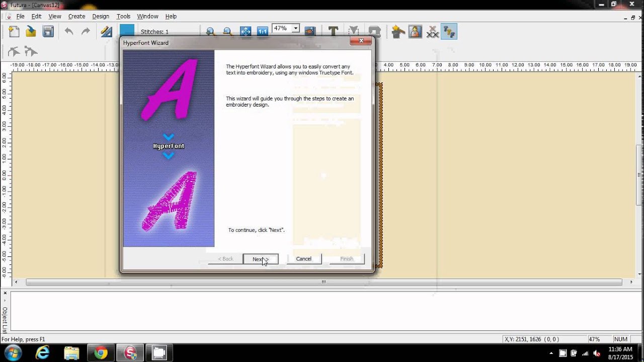Click the HyperFont letters icon
The width and height of the screenshot is (644, 362).
pos(449,32)
